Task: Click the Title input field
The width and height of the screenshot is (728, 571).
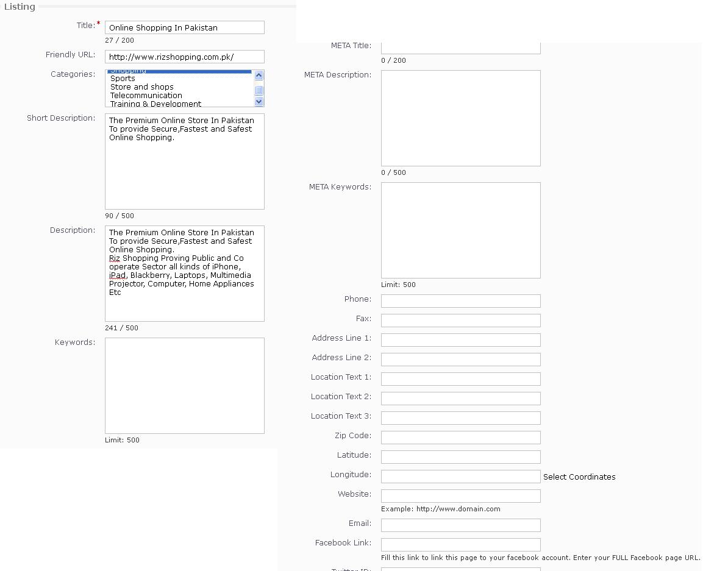Action: click(x=184, y=27)
